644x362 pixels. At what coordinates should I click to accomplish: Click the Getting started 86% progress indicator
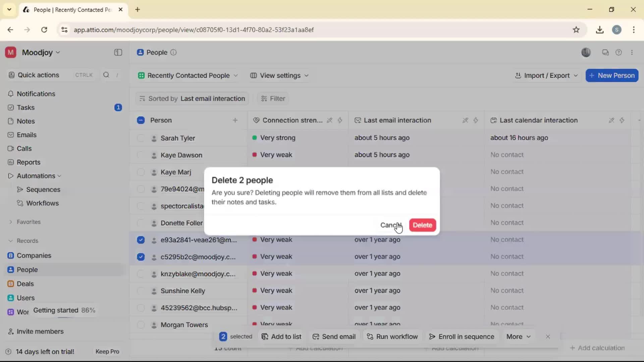[64, 310]
